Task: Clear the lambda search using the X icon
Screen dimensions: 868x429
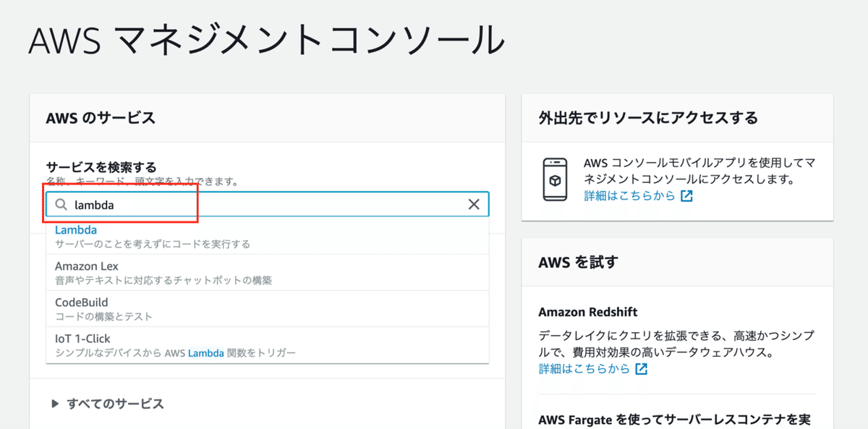Action: 474,204
